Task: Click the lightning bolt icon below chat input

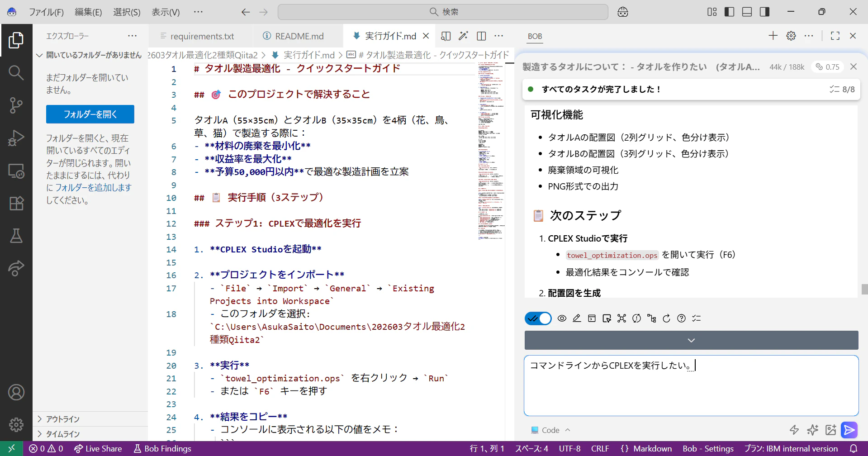Action: tap(794, 430)
